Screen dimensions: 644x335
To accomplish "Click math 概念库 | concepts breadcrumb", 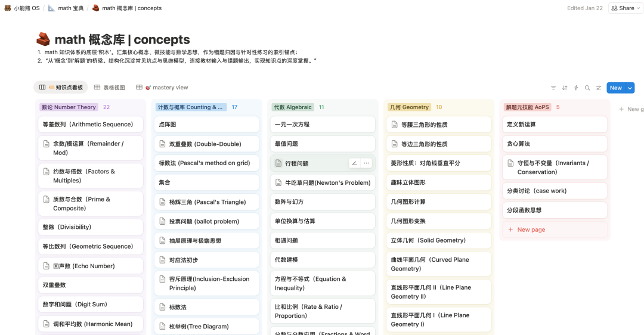I will click(127, 8).
